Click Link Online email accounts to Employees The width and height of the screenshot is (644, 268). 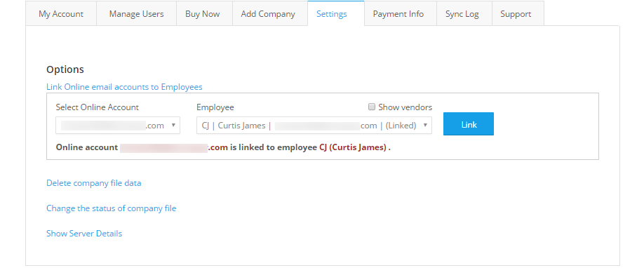click(x=124, y=87)
